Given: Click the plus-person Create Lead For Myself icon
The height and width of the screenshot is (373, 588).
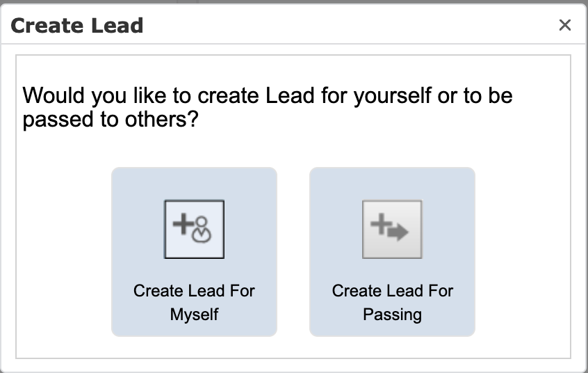Looking at the screenshot, I should 194,229.
